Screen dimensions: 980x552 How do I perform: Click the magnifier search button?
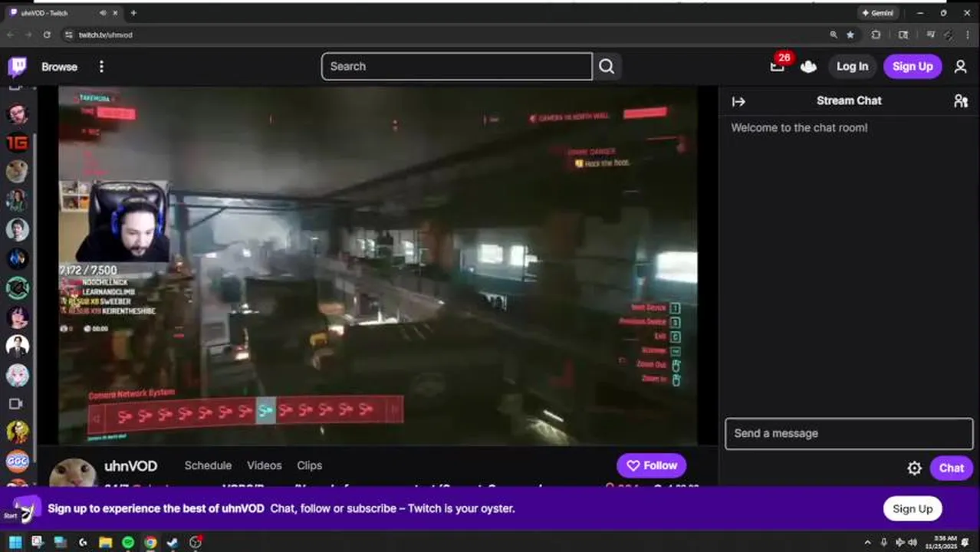(x=607, y=67)
